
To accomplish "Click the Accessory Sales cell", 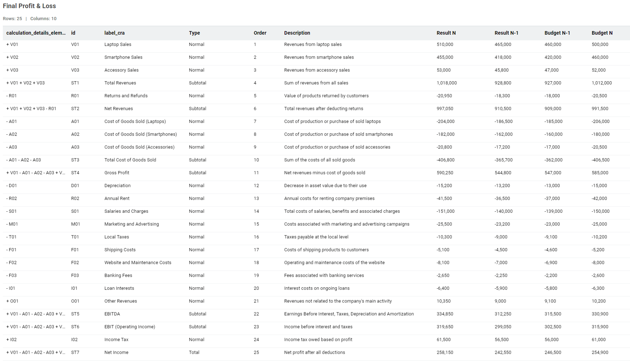I will pyautogui.click(x=121, y=70).
